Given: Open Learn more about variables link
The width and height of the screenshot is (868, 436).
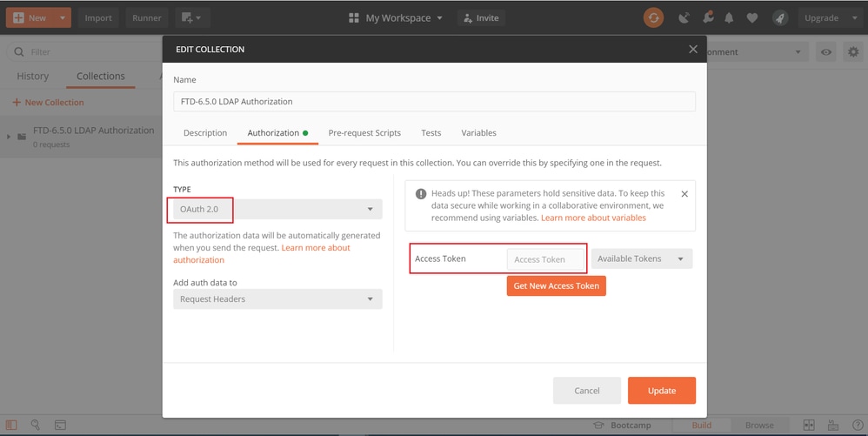Looking at the screenshot, I should click(593, 218).
